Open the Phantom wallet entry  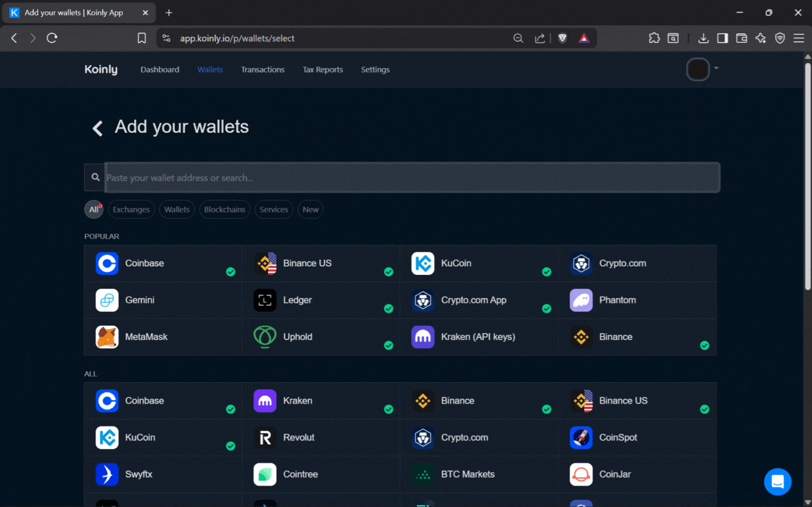pos(581,300)
